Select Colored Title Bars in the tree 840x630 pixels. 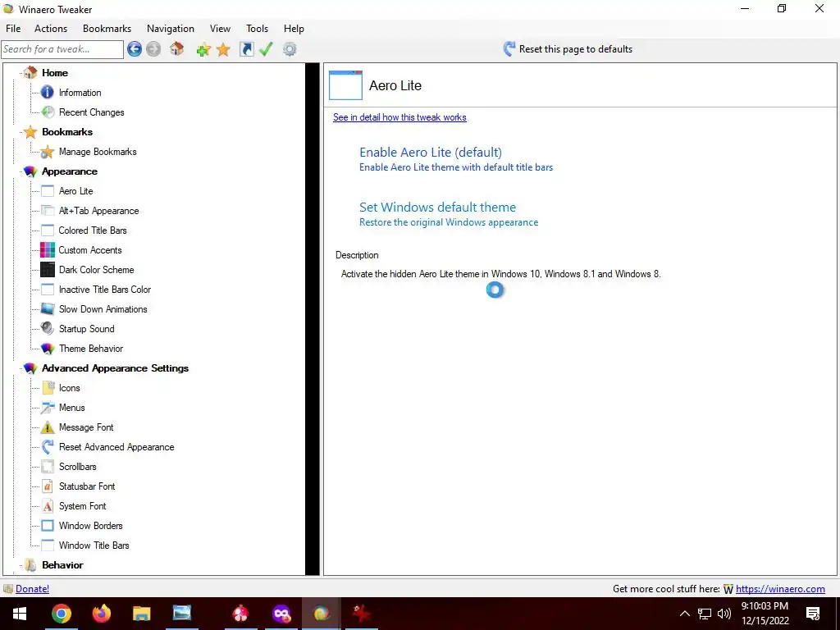pos(93,231)
